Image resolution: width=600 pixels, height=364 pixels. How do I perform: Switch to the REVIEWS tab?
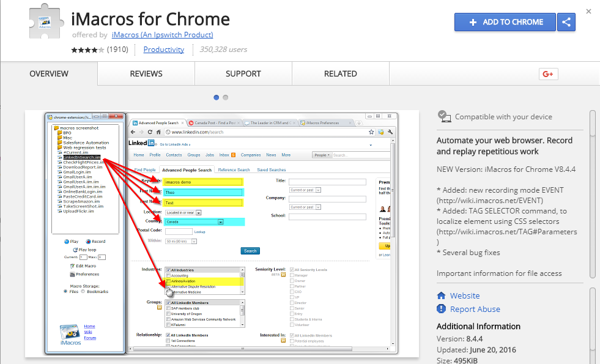pos(146,73)
